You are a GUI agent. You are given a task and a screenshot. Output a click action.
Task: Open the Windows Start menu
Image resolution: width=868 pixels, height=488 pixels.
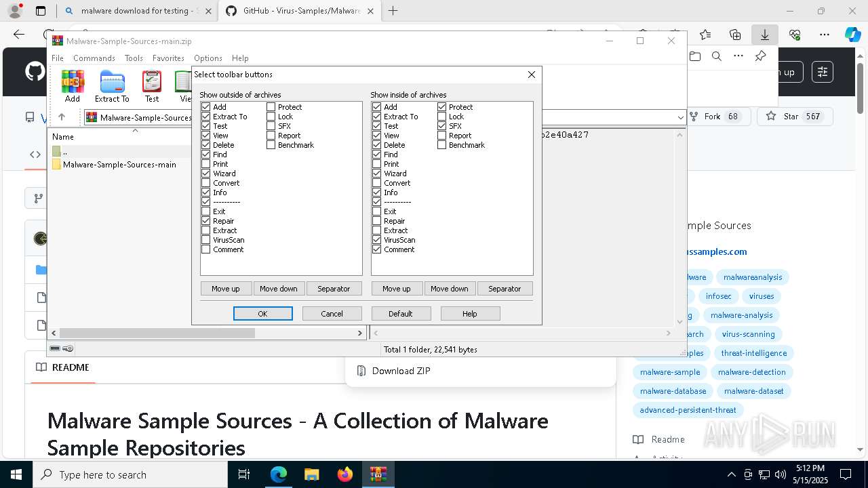tap(16, 474)
